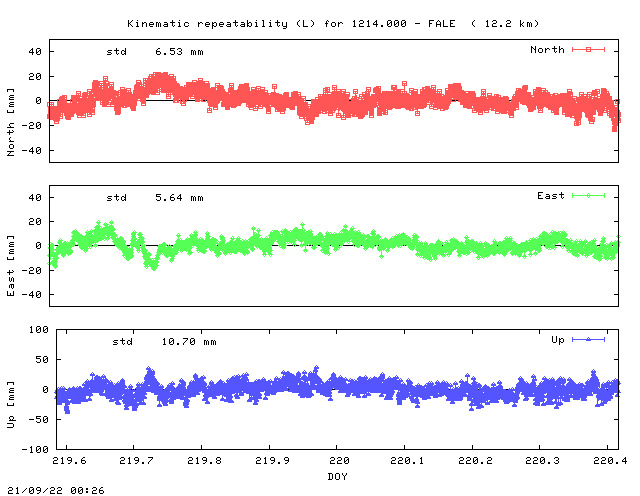Click the 'std 6.53 mm' value in the North plot

[155, 52]
